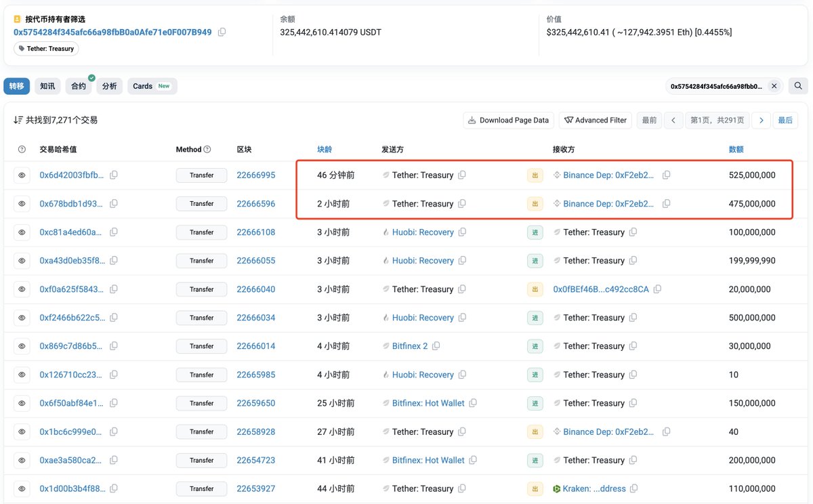
Task: Copy Binance Dep receiver address in 525,000,000 row
Action: [x=667, y=175]
